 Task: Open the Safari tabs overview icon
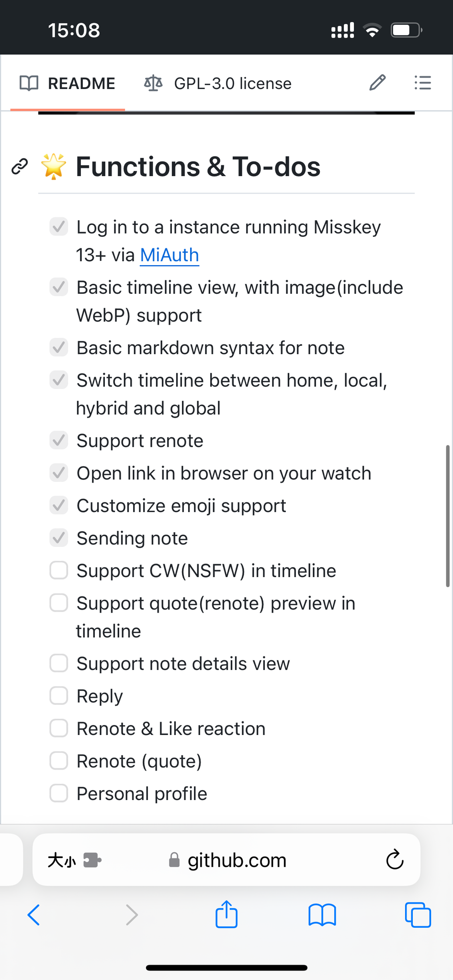point(418,915)
